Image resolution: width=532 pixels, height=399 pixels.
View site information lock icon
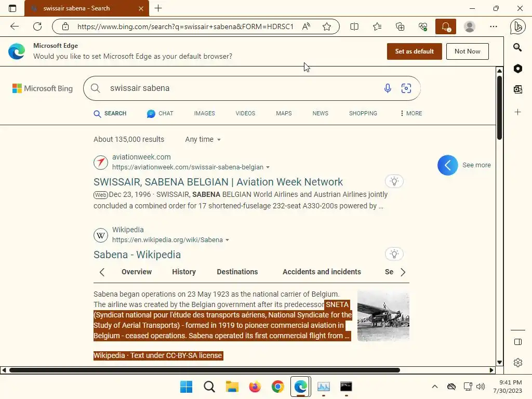[65, 26]
